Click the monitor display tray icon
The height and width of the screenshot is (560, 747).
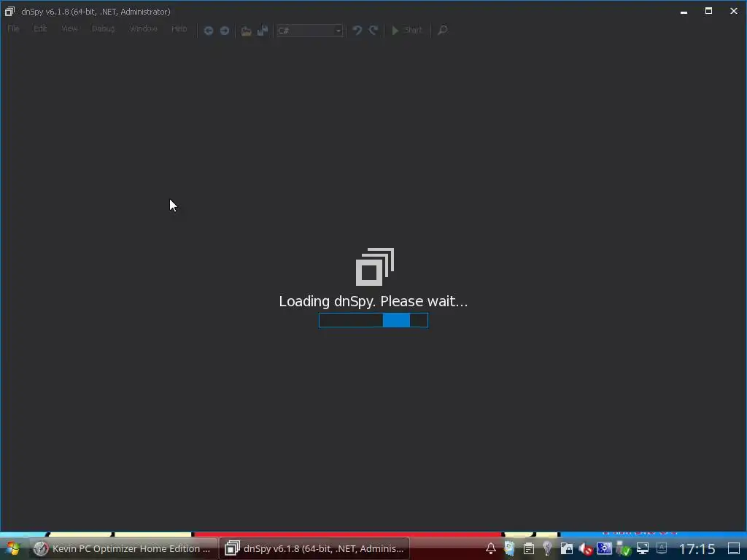(643, 548)
